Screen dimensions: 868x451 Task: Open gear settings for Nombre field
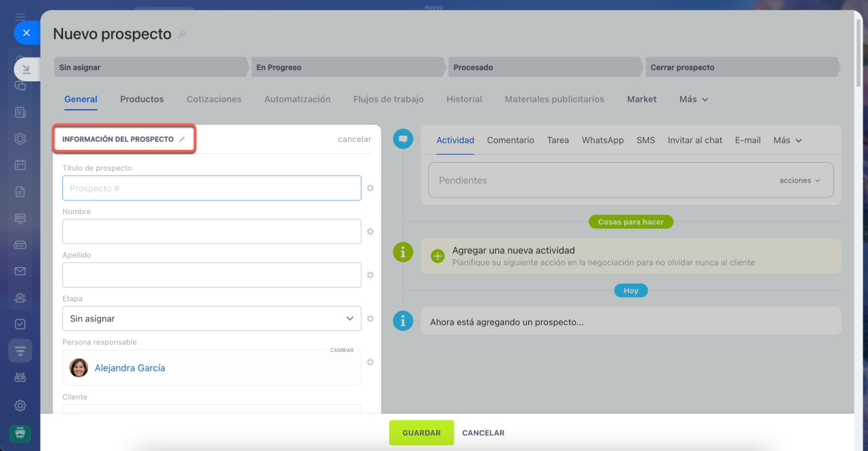(x=370, y=231)
